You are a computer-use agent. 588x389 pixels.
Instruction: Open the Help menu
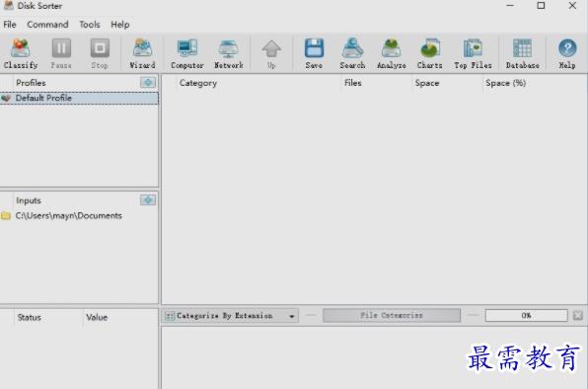click(120, 25)
